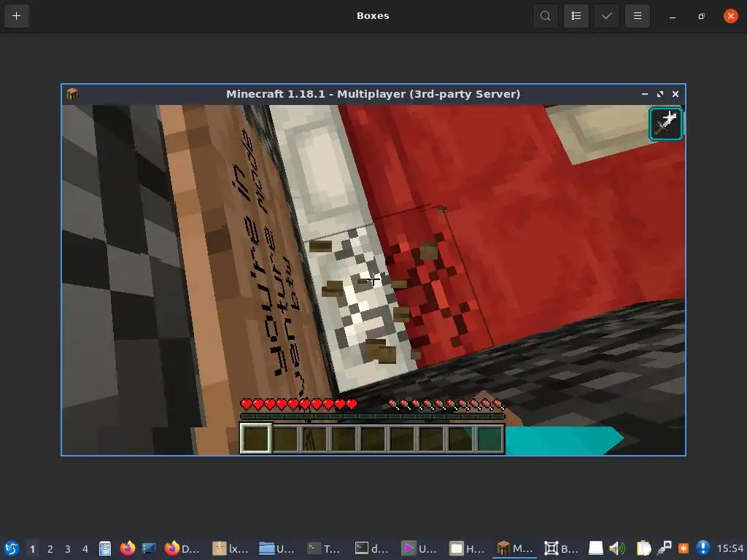Open the search in Boxes header
This screenshot has height=560, width=747.
tap(546, 16)
